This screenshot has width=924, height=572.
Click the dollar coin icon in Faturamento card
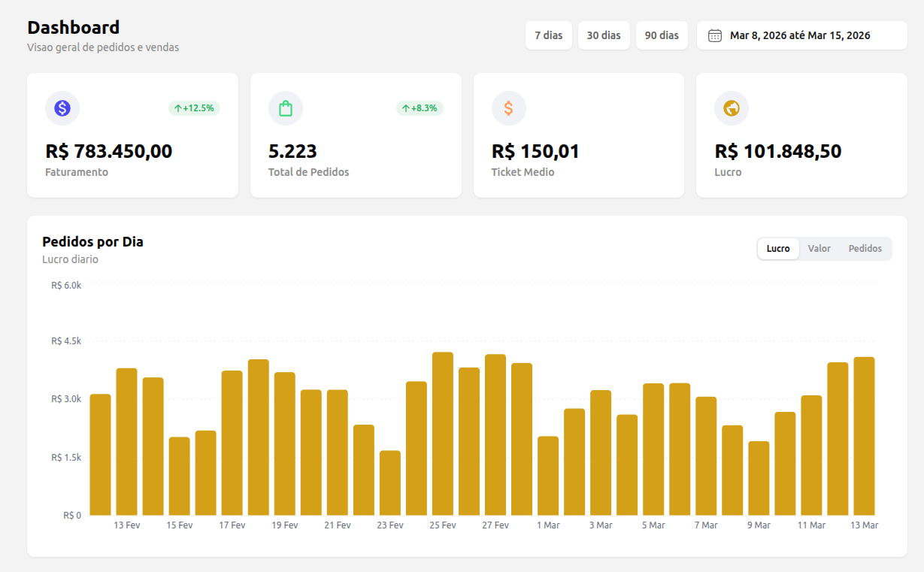tap(62, 108)
